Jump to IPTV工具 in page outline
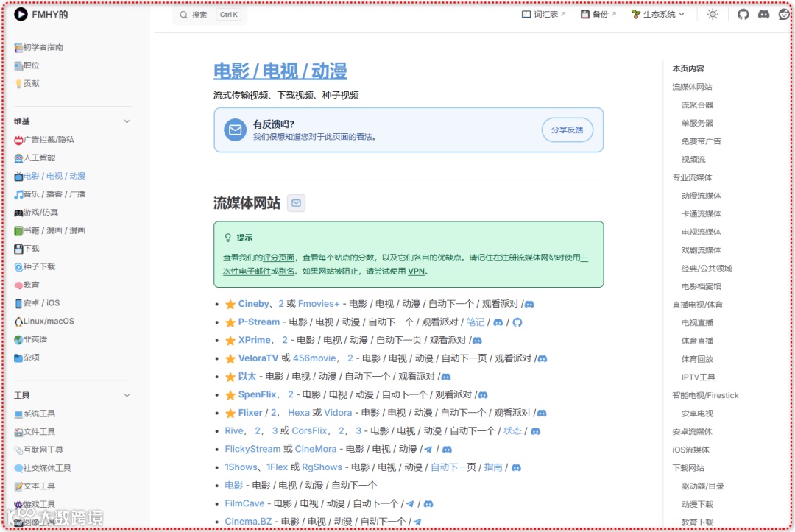Image resolution: width=795 pixels, height=532 pixels. [698, 377]
